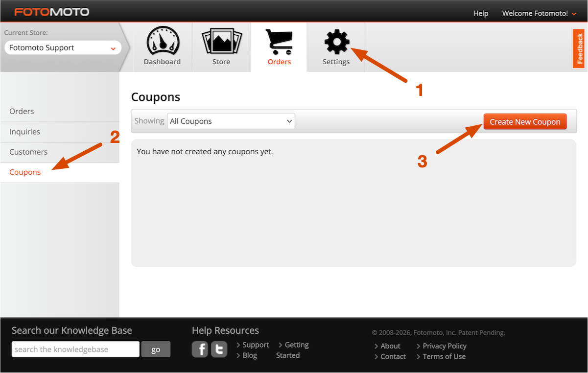The width and height of the screenshot is (588, 373).
Task: Open the Terms of Use link
Action: coord(444,357)
